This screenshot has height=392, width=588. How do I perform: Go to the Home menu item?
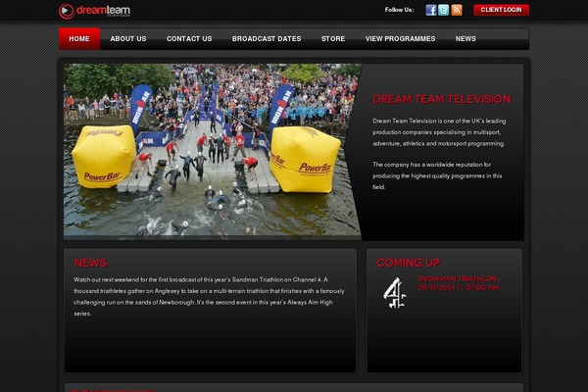click(x=79, y=38)
